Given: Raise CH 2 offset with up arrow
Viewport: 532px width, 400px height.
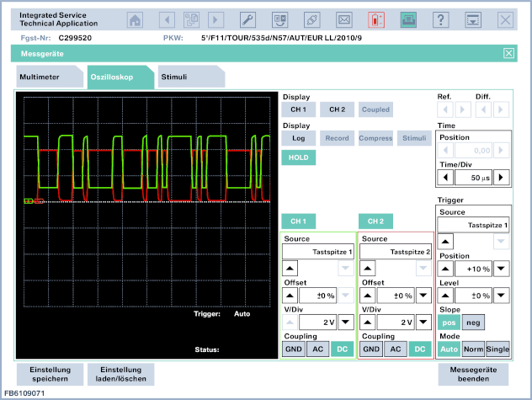Looking at the screenshot, I should (368, 296).
